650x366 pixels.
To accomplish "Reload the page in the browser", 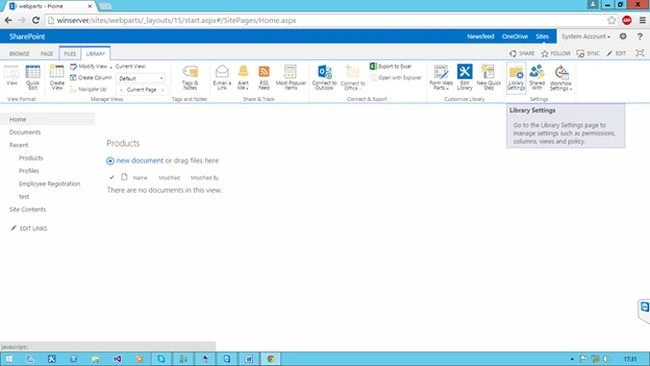I will 36,20.
